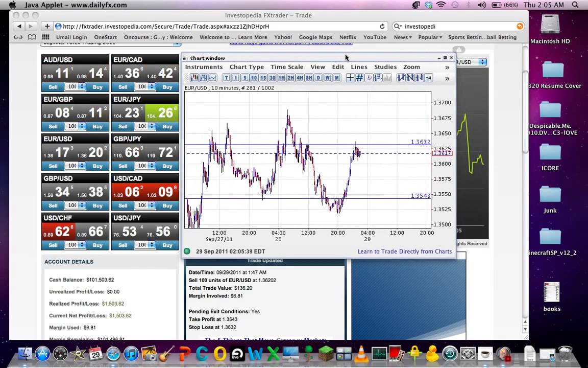Go back with browser back arrow
Viewport: 588px width, 368px height.
[19, 26]
